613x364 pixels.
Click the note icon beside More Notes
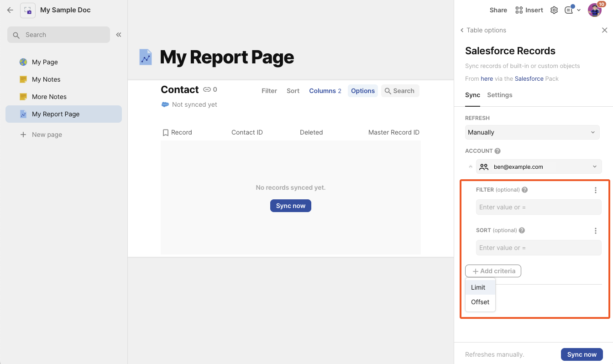(x=23, y=97)
